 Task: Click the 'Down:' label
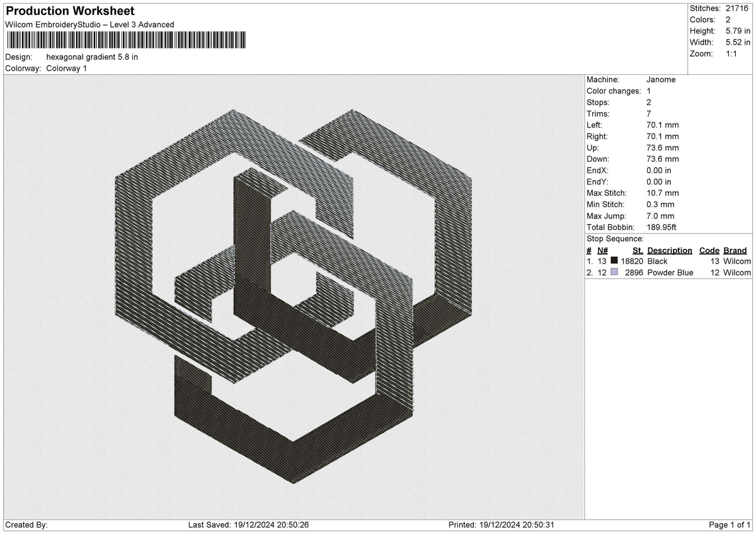click(x=598, y=159)
